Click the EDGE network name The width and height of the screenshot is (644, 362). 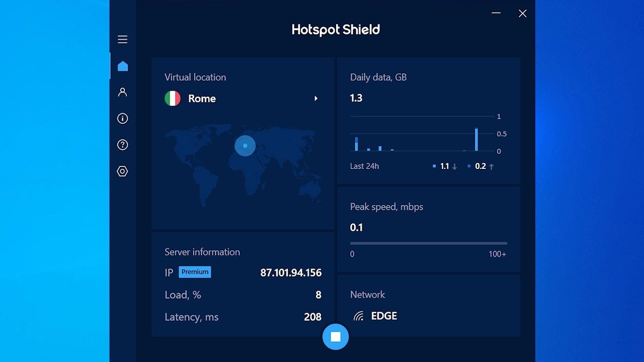click(384, 316)
